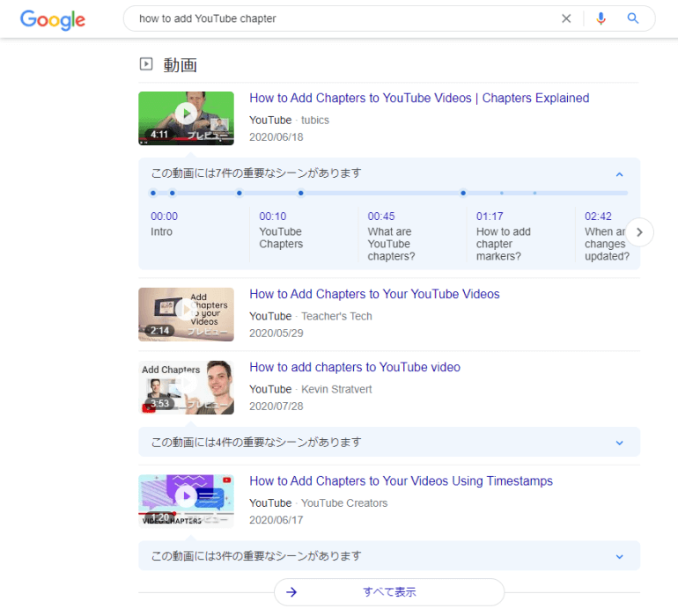
Task: Open 'How to Add Chapters to YouTube Videos | Chapters Explained'
Action: click(x=419, y=99)
